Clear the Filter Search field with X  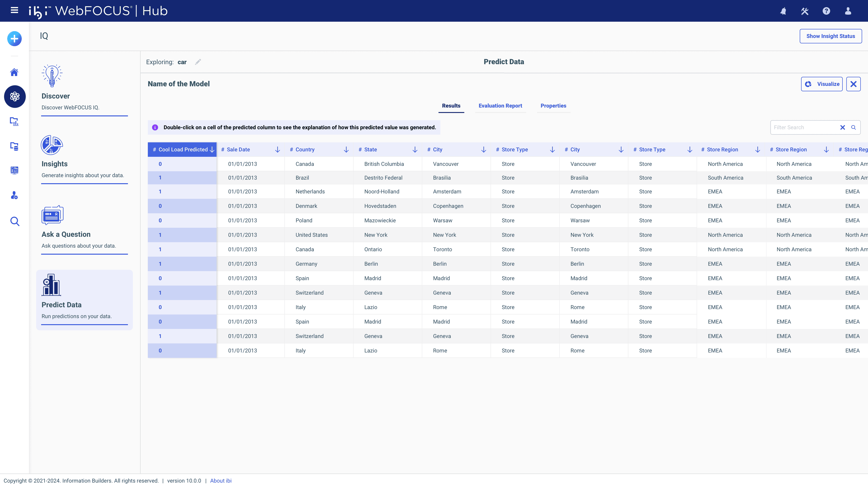pyautogui.click(x=842, y=127)
